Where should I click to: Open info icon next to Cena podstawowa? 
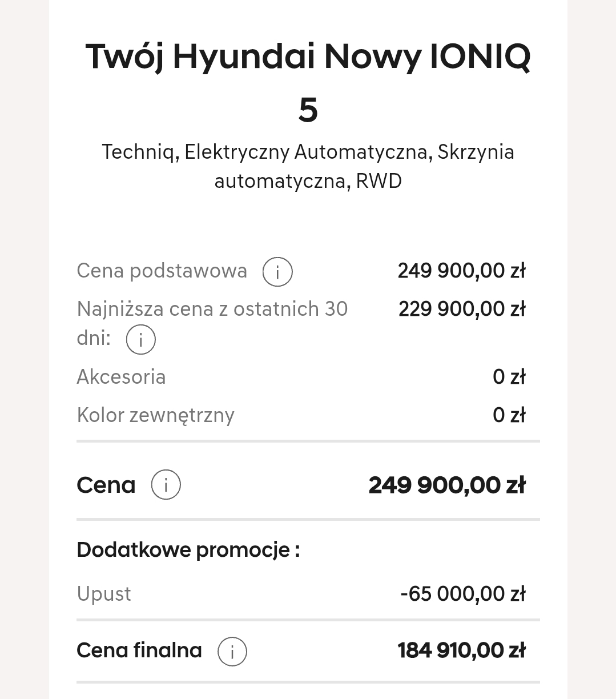(x=277, y=272)
